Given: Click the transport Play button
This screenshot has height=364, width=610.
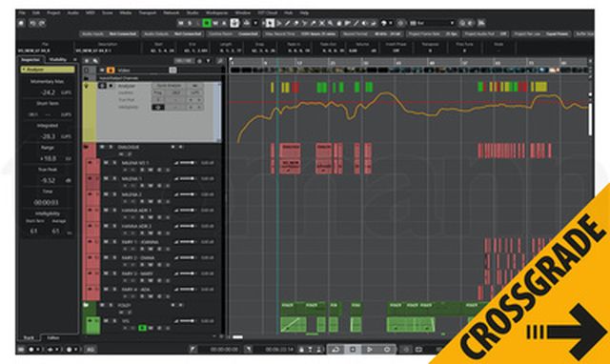Looking at the screenshot, I should 370,349.
